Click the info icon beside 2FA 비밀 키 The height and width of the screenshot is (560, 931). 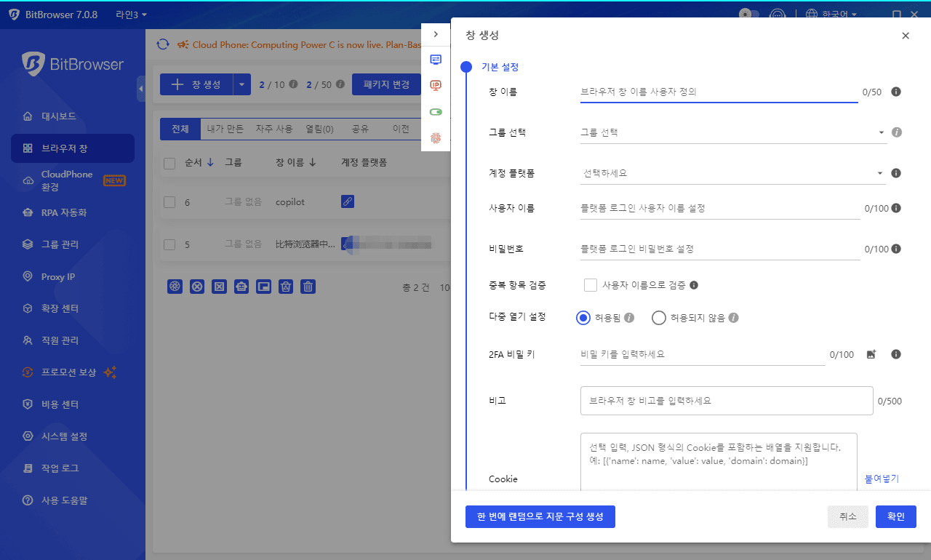coord(896,354)
